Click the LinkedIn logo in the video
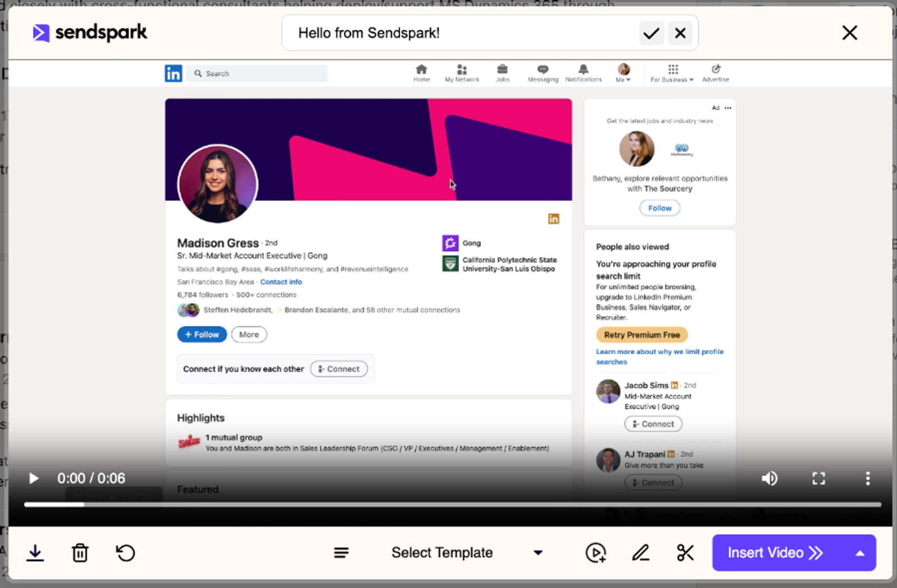Screen dimensions: 897x588 173,73
